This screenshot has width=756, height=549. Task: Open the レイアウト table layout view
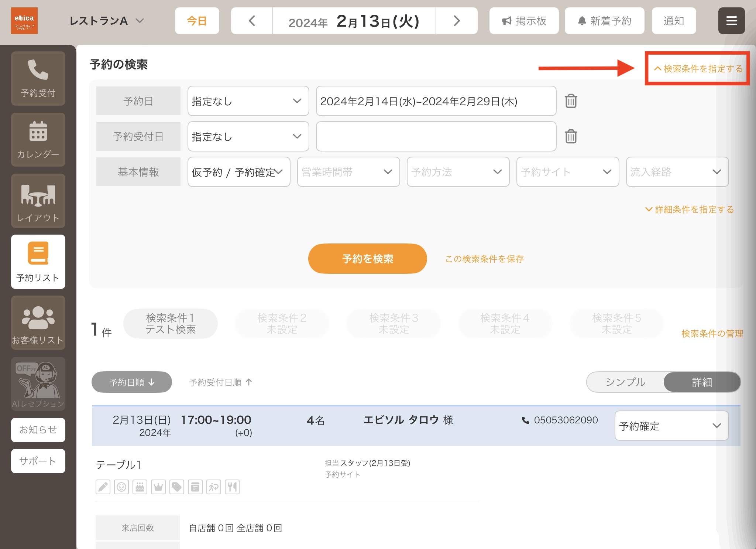(38, 201)
